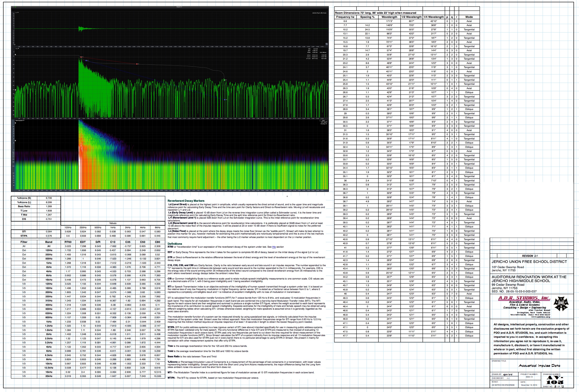Click the Mode column header
Screen dimensions: 579x392
469,17
